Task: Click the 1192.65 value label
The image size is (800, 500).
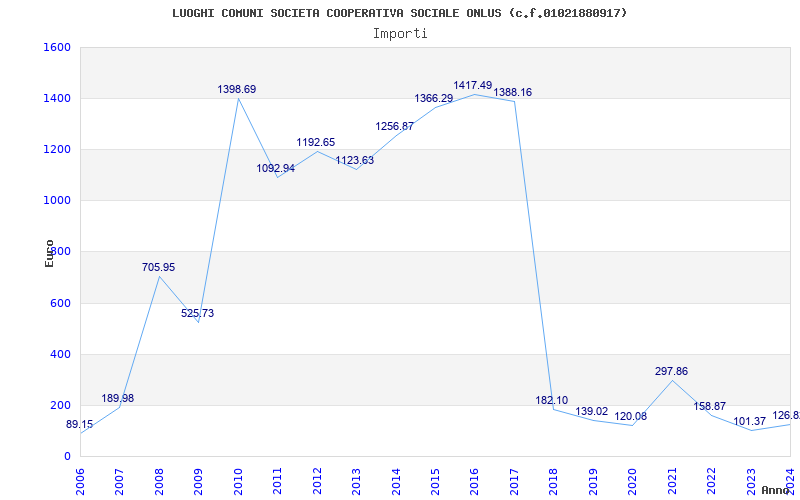Action: (316, 142)
